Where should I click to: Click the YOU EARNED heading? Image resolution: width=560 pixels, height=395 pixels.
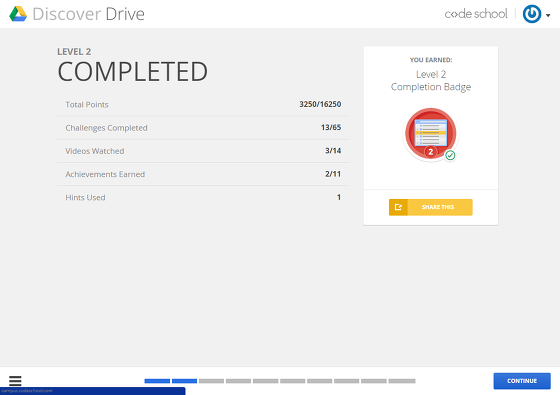pos(431,60)
